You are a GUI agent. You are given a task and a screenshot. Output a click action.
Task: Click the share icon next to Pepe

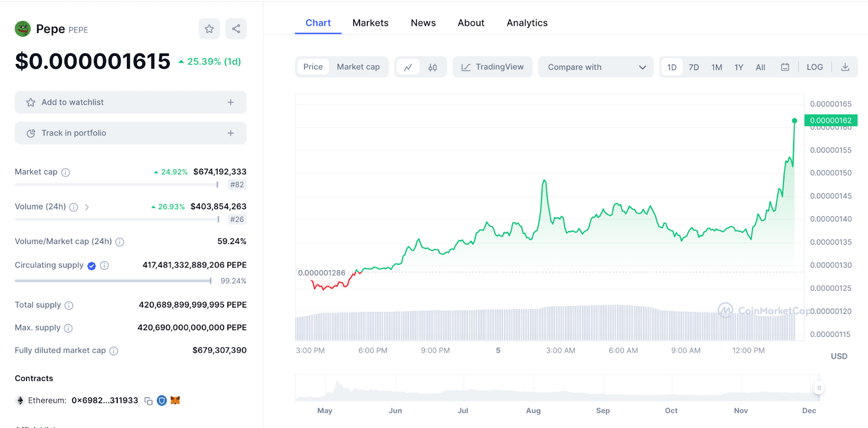[236, 29]
